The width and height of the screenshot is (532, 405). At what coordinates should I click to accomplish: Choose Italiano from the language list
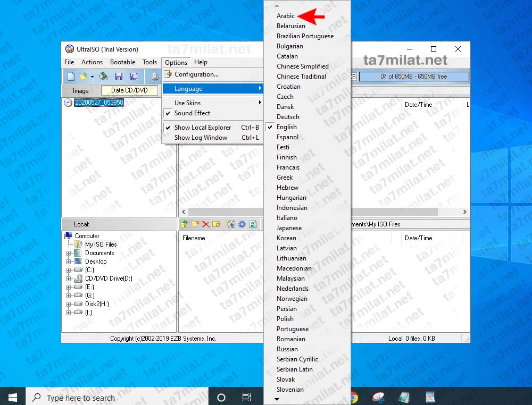tap(307, 218)
